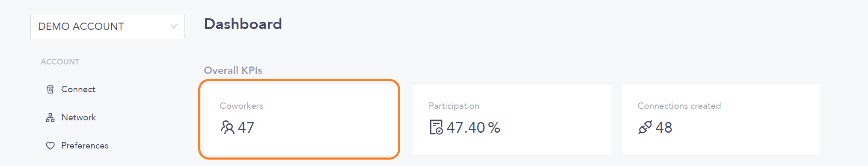Open the Connect sidebar item
The height and width of the screenshot is (166, 868).
tap(78, 89)
